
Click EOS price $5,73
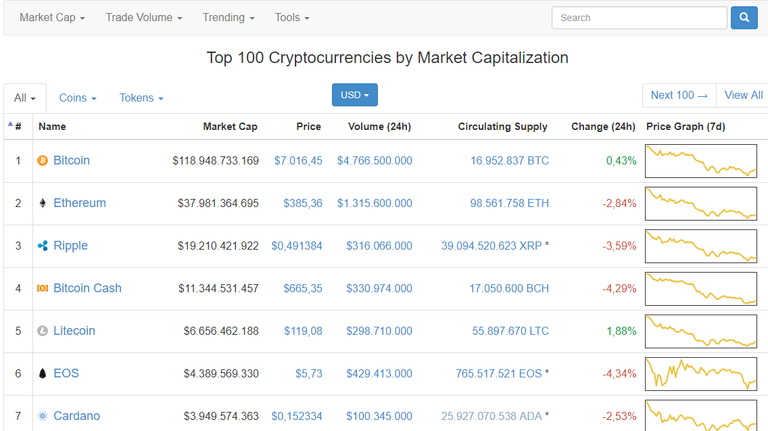pos(309,374)
